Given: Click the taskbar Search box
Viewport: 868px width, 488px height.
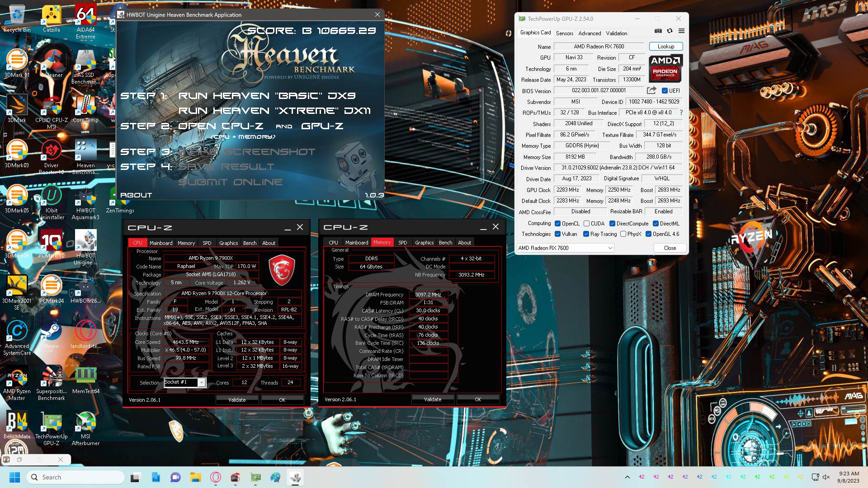Looking at the screenshot, I should [75, 477].
